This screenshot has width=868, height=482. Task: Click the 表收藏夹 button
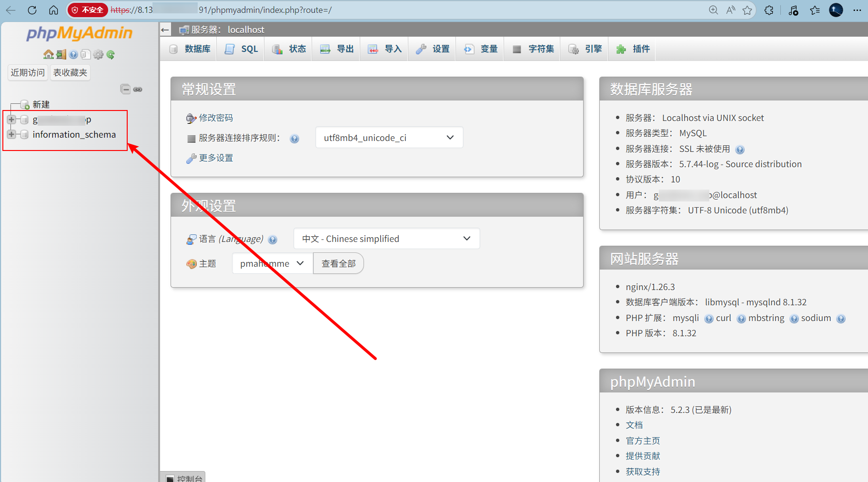tap(70, 72)
